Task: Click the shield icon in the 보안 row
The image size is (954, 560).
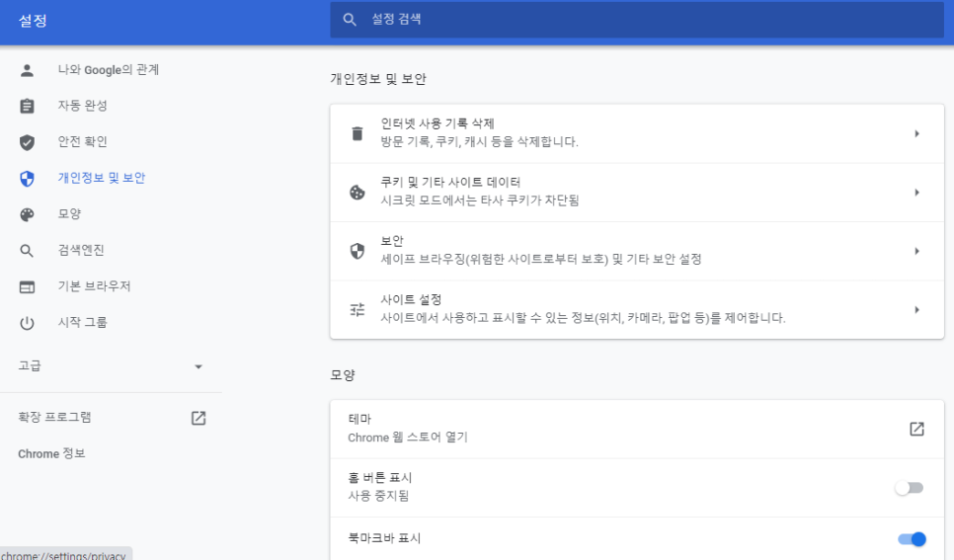Action: (358, 251)
